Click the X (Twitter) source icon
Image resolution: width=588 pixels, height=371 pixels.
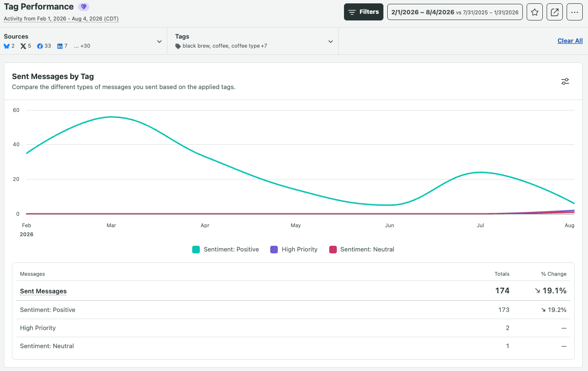click(x=23, y=46)
